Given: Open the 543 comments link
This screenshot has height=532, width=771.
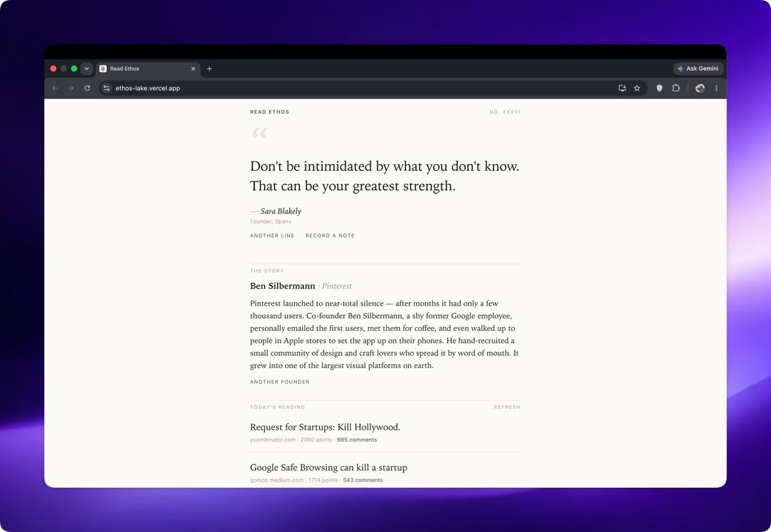Looking at the screenshot, I should [362, 481].
